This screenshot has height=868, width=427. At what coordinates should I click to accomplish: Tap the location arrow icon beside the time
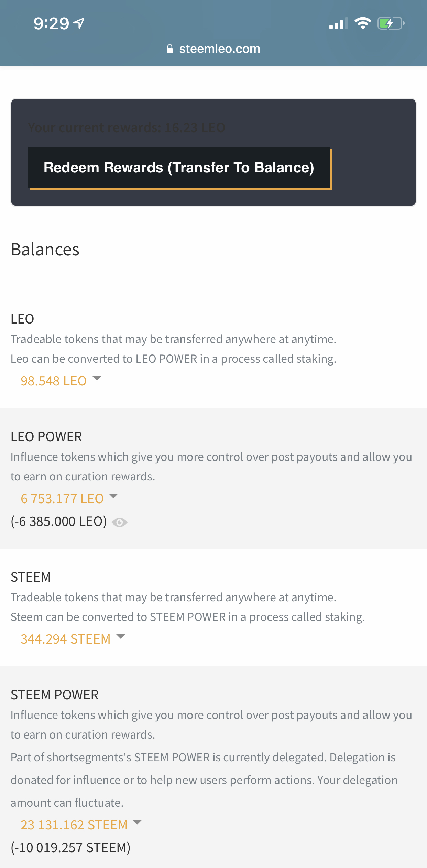(x=79, y=23)
